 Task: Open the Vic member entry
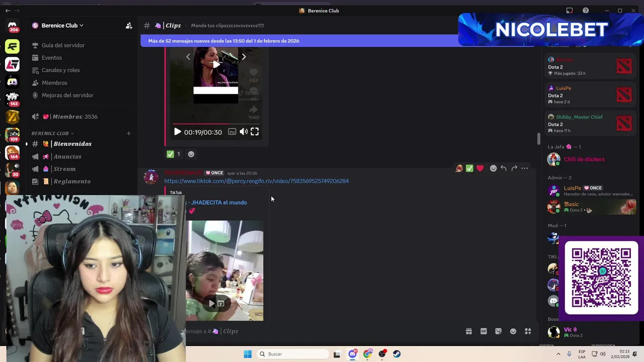591,332
